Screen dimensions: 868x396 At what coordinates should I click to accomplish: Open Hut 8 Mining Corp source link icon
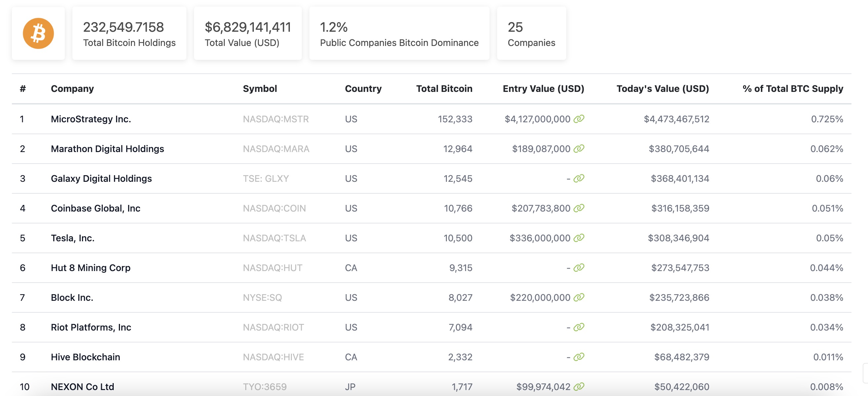point(579,268)
